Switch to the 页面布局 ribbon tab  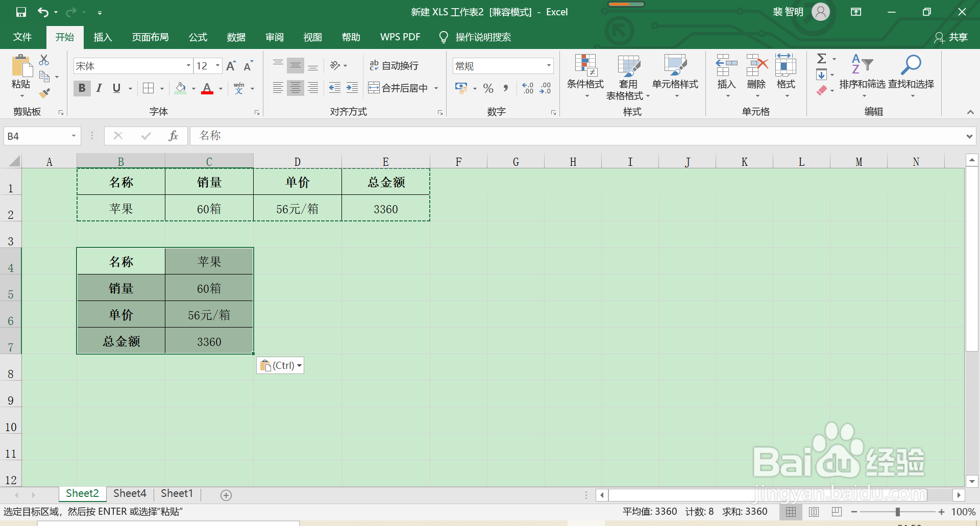click(x=150, y=37)
